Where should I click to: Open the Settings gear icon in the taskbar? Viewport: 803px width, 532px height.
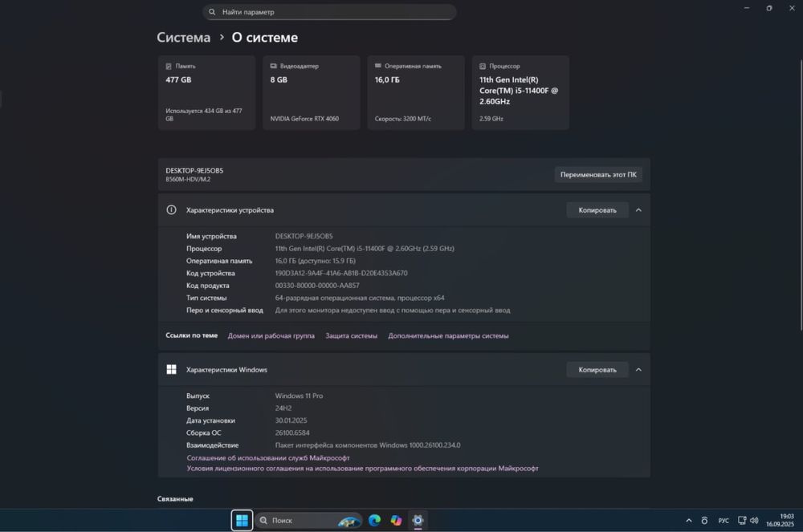click(418, 520)
